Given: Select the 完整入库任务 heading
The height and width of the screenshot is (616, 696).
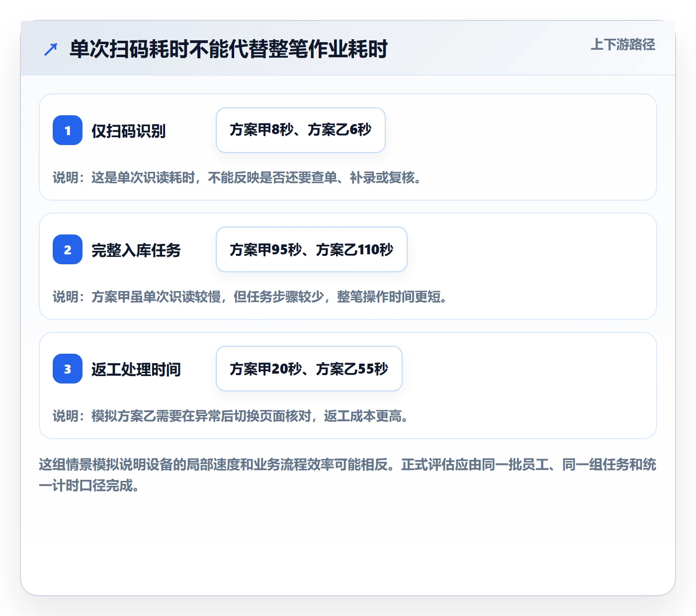Looking at the screenshot, I should click(136, 250).
